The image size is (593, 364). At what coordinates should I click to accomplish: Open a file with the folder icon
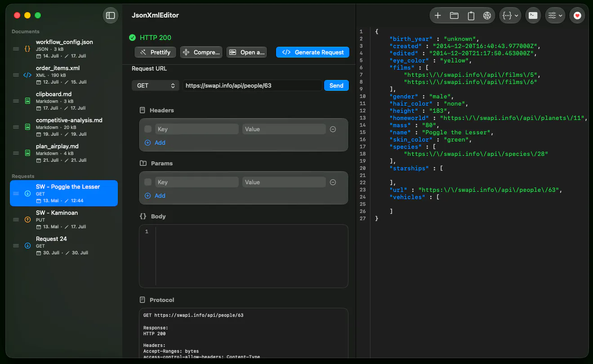point(454,15)
